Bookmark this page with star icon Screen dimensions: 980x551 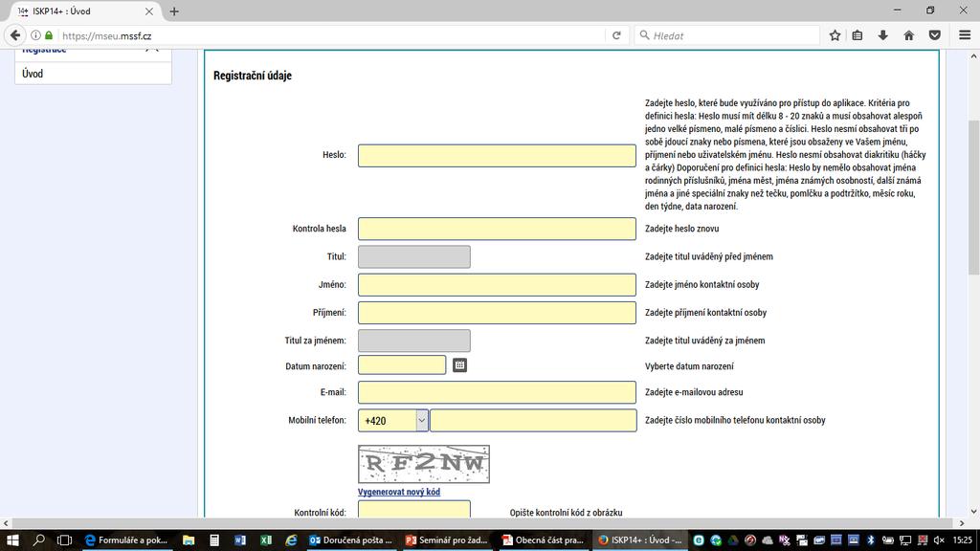pyautogui.click(x=835, y=35)
